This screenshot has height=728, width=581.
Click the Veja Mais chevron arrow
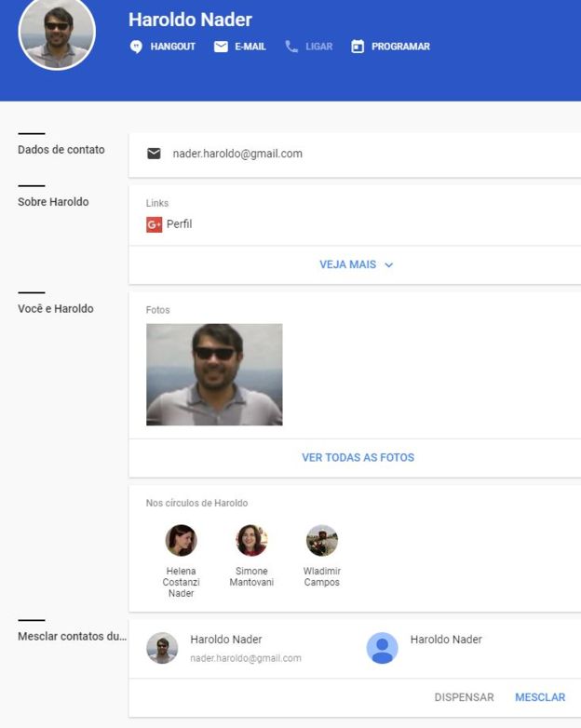click(389, 265)
